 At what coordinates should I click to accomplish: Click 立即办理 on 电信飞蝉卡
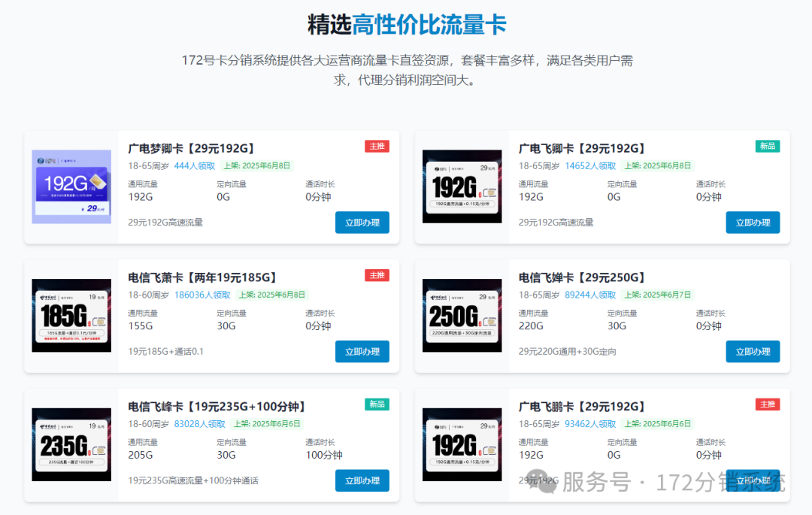click(x=753, y=351)
